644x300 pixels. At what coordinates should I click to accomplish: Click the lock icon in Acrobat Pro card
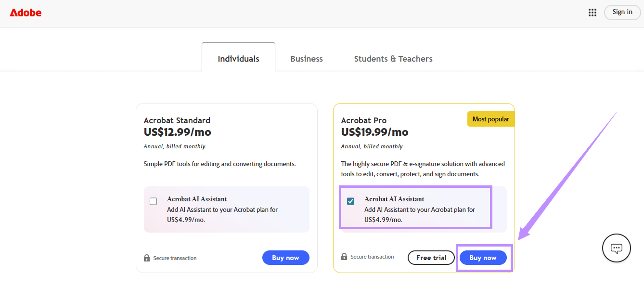click(344, 257)
